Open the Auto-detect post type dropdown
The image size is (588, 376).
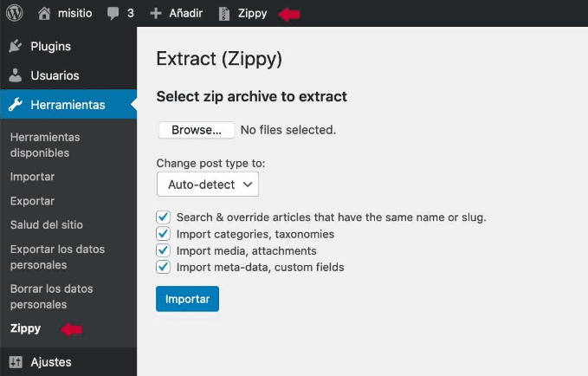(208, 185)
